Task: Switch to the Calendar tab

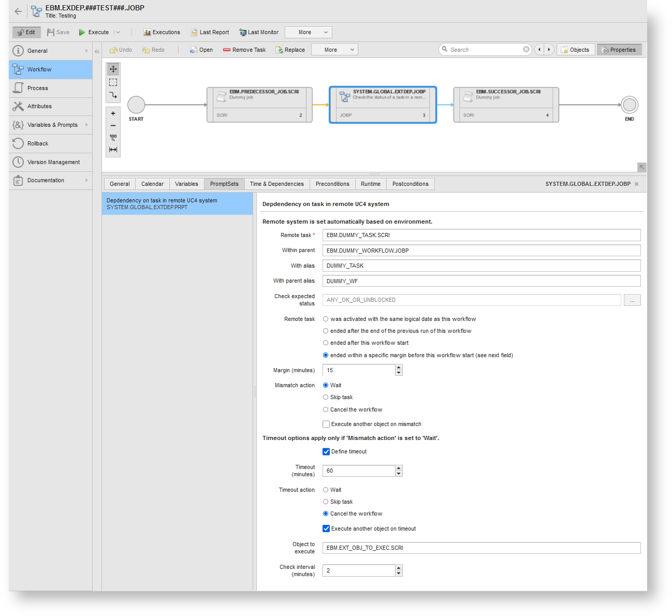Action: pyautogui.click(x=152, y=184)
